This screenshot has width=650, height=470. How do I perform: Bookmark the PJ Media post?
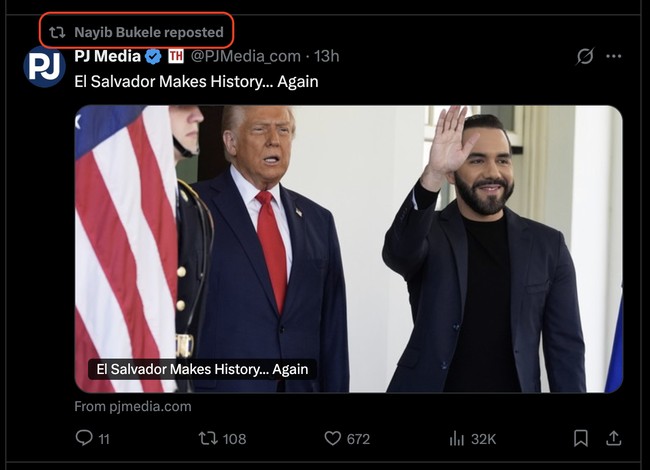click(581, 438)
